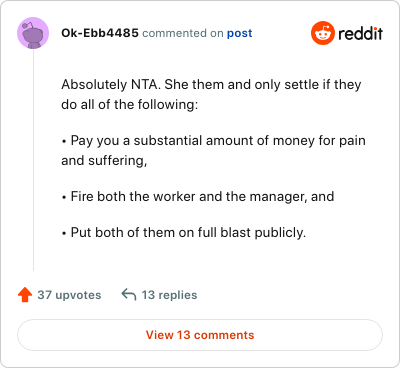Click the "Fire both the worker" bullet
The image size is (400, 368).
pos(198,197)
